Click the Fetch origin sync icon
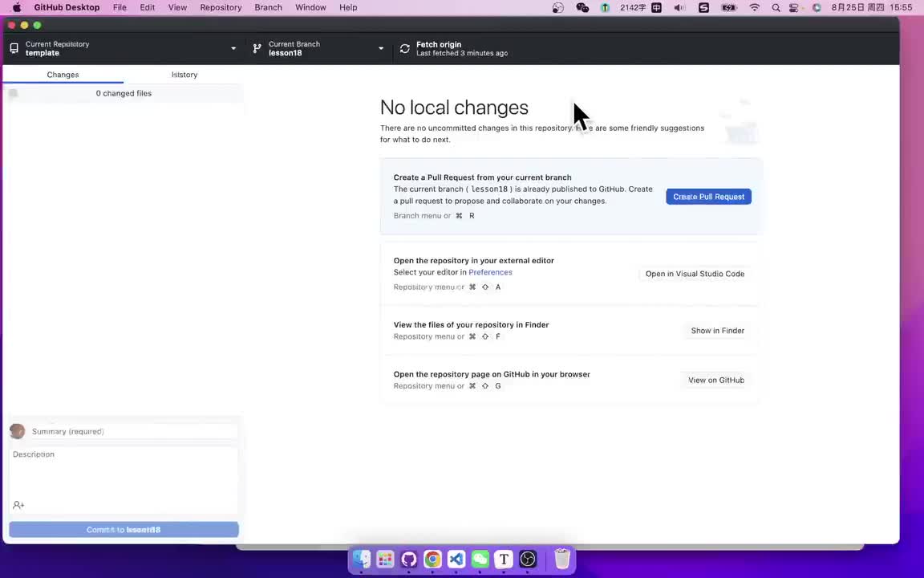 (405, 49)
